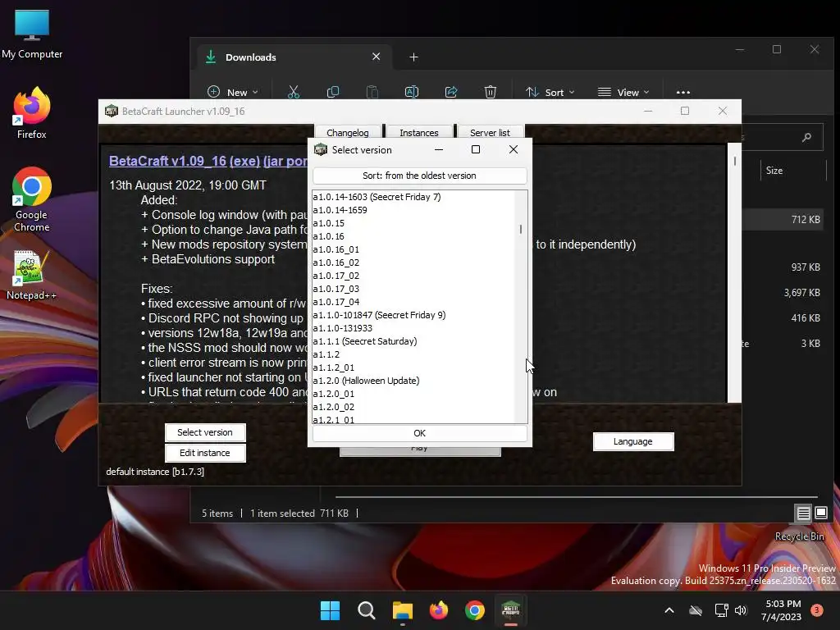The height and width of the screenshot is (630, 840).
Task: Switch Downloads to large thumbnails view icon
Action: coord(821,514)
